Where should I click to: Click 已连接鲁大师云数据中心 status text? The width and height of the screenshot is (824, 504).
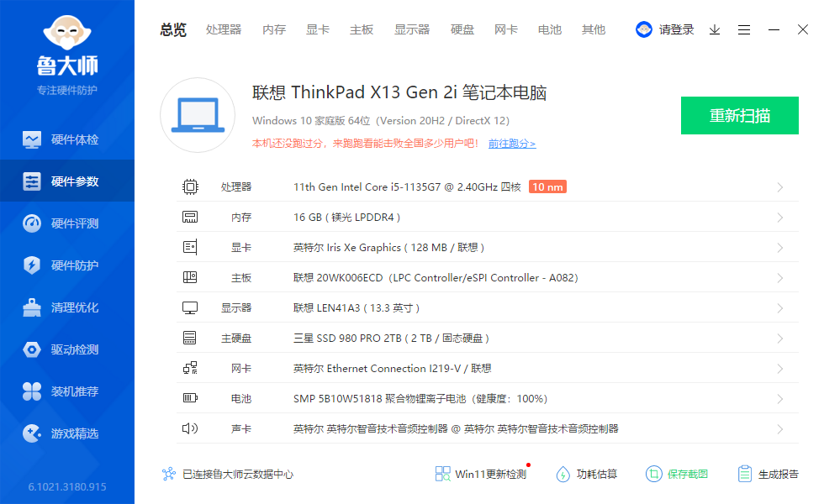point(237,474)
